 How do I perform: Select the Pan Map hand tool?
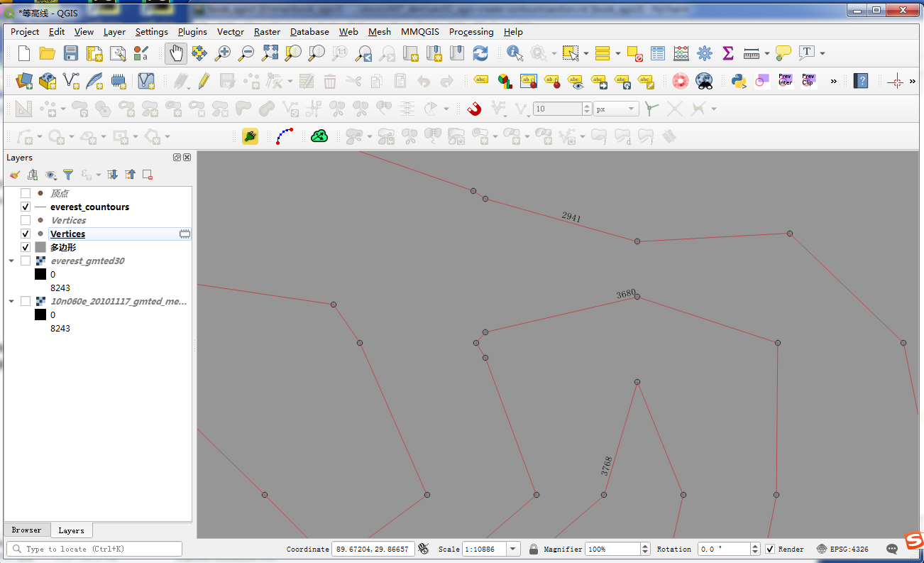coord(176,53)
